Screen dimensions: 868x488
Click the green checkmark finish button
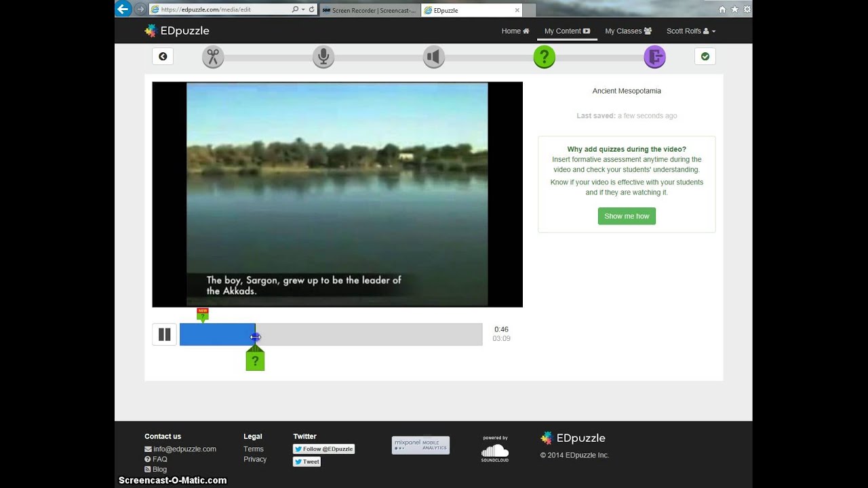(705, 56)
